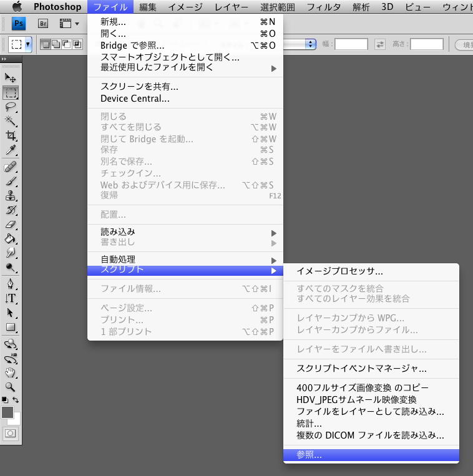The width and height of the screenshot is (473, 476).
Task: Expand the 自動処理 submenu
Action: [185, 260]
